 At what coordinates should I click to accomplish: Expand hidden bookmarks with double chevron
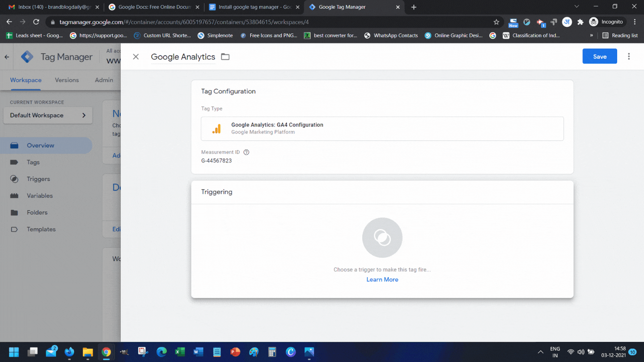(x=592, y=35)
